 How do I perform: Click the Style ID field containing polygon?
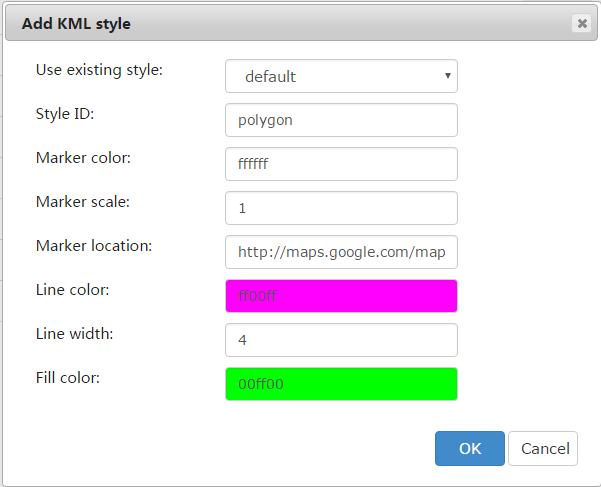[341, 120]
